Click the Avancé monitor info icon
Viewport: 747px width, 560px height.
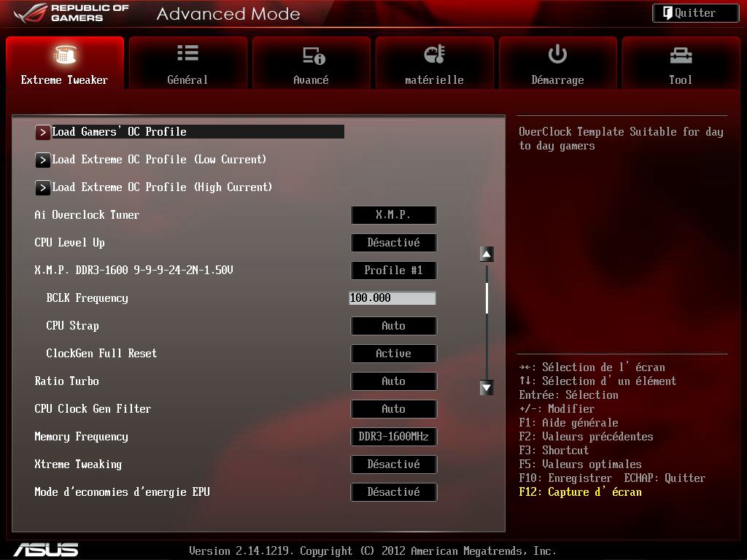(314, 55)
